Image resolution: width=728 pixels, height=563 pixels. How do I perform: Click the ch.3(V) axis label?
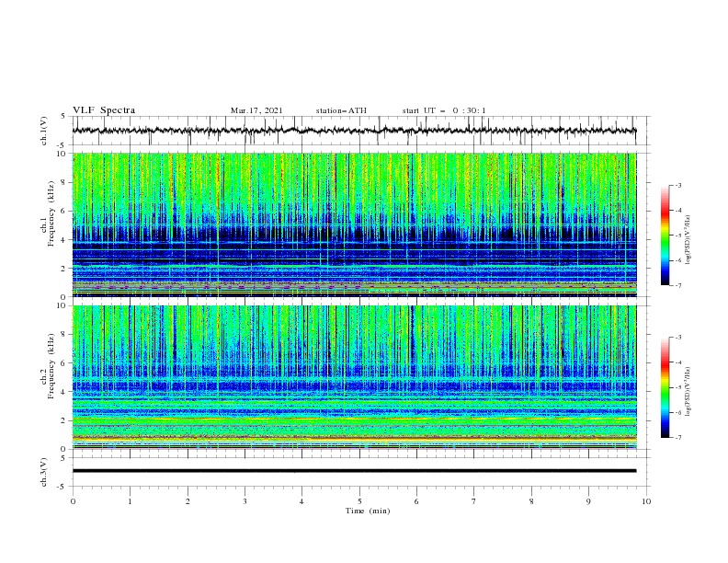(x=44, y=472)
